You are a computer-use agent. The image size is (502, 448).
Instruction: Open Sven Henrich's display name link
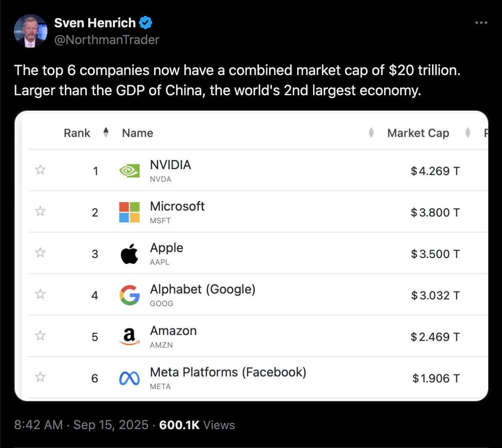(95, 23)
